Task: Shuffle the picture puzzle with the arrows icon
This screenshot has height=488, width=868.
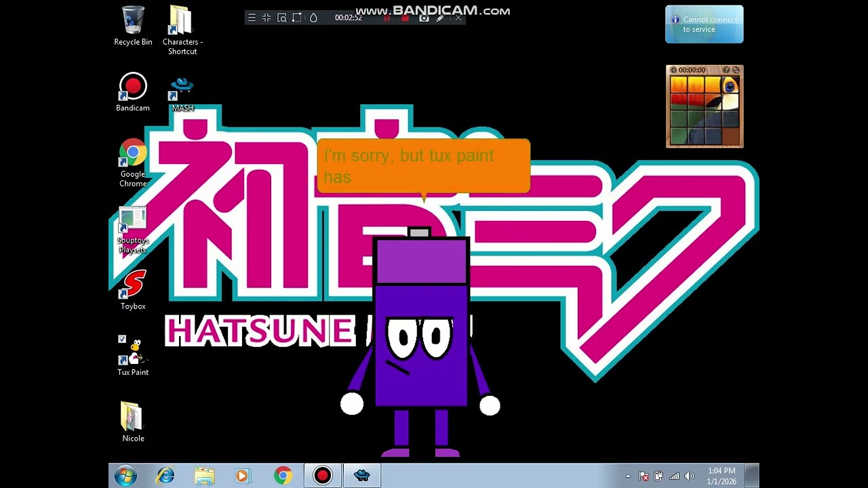Action: [x=736, y=70]
